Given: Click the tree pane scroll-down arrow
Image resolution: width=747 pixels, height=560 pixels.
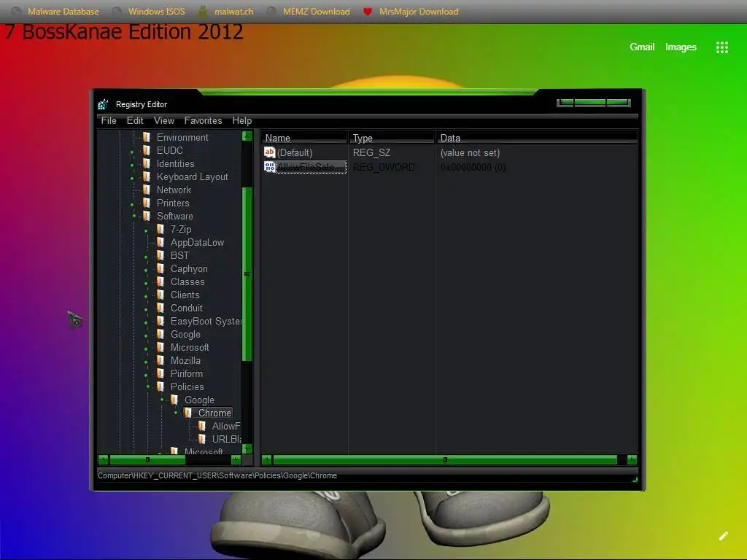Looking at the screenshot, I should (x=247, y=448).
